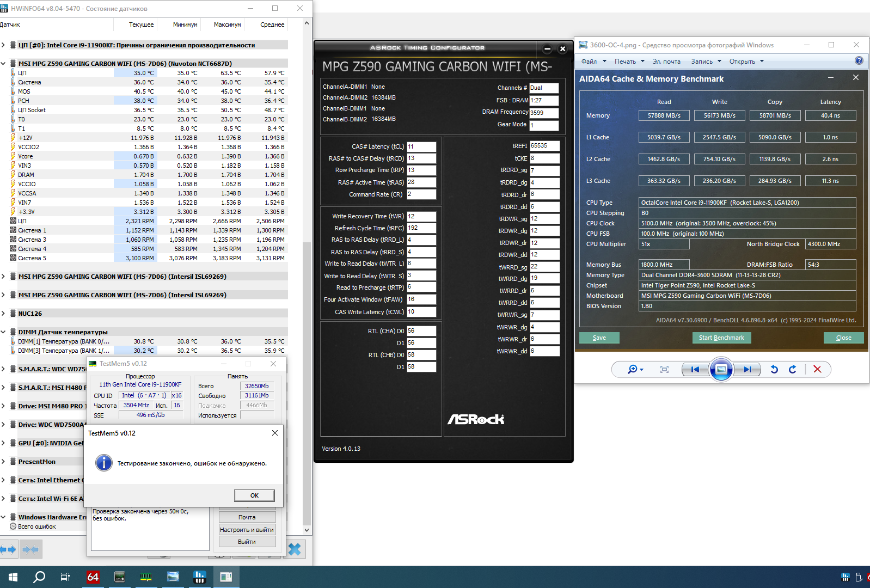Expand the PresentMon sensor group
The height and width of the screenshot is (588, 870).
(x=3, y=462)
